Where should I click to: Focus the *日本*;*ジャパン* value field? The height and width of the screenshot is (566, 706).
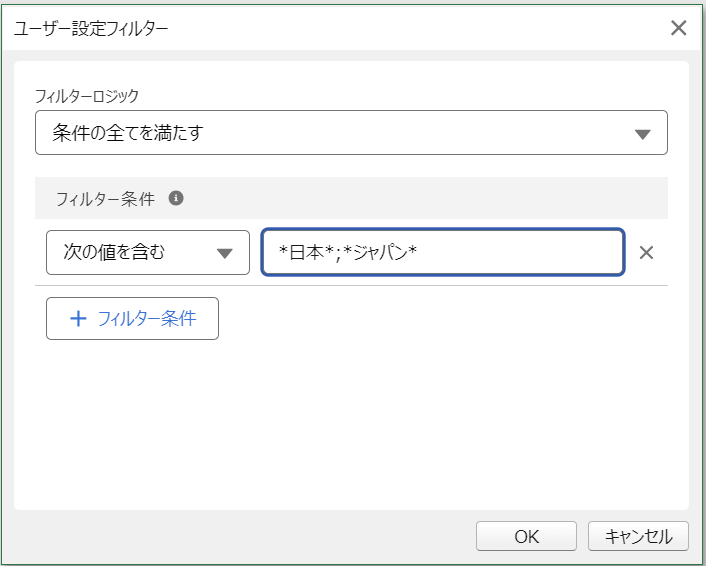(x=500, y=252)
